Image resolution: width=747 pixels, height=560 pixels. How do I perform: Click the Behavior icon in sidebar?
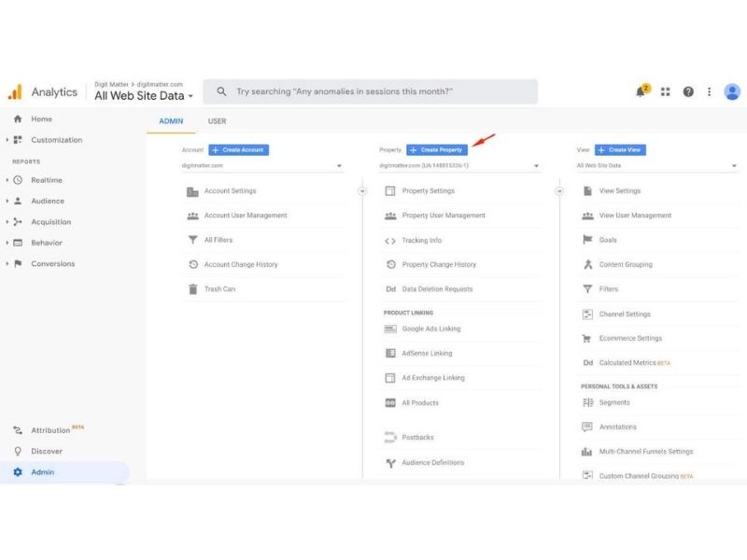18,243
